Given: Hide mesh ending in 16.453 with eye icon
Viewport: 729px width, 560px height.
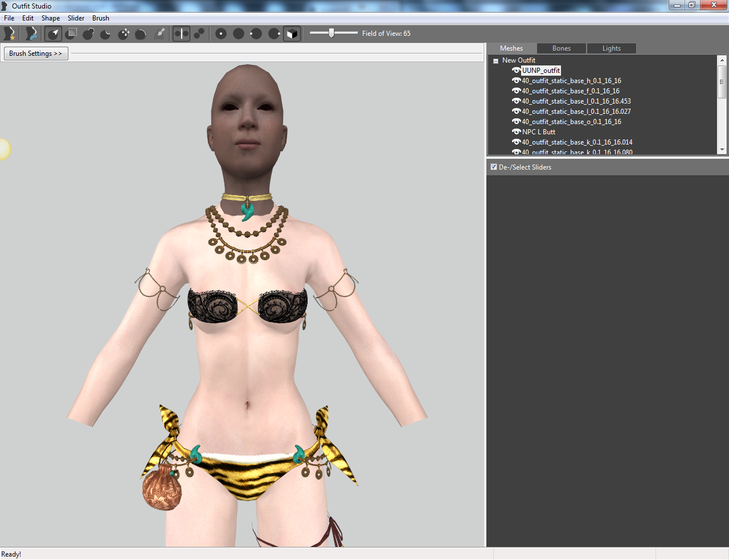Looking at the screenshot, I should pyautogui.click(x=516, y=101).
